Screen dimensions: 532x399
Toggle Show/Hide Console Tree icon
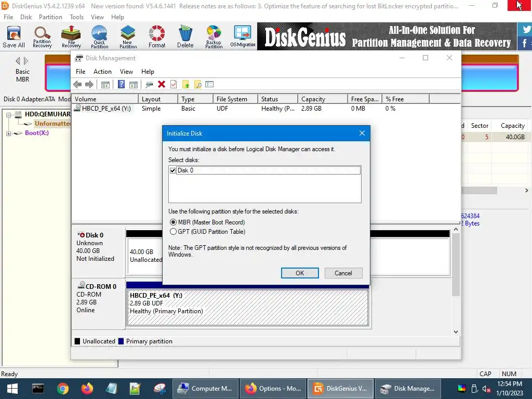[x=105, y=85]
